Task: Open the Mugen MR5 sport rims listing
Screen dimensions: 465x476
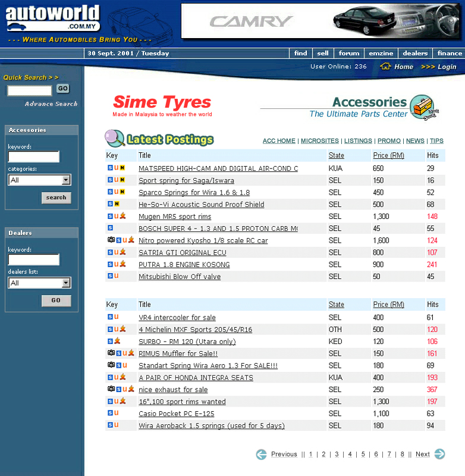Action: point(175,217)
